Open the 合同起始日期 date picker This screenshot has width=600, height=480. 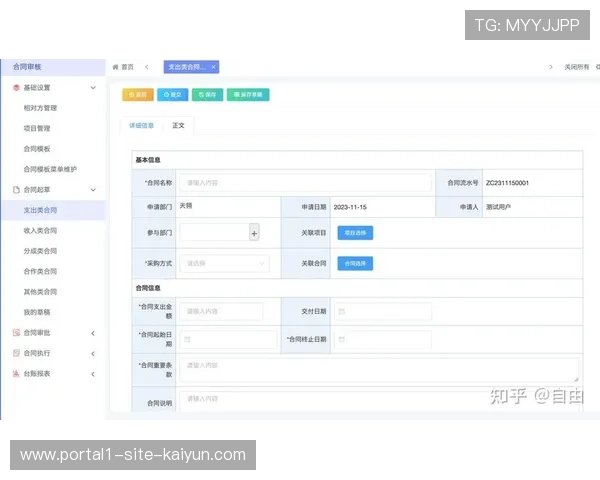pos(228,340)
